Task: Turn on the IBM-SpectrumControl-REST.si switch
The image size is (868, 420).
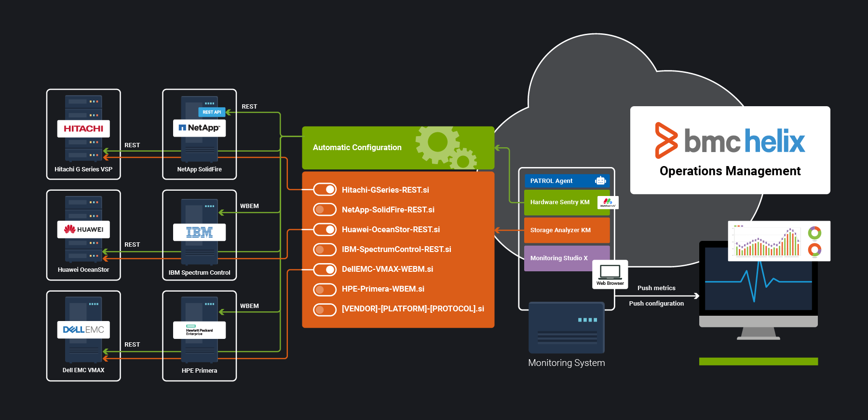Action: pyautogui.click(x=325, y=250)
